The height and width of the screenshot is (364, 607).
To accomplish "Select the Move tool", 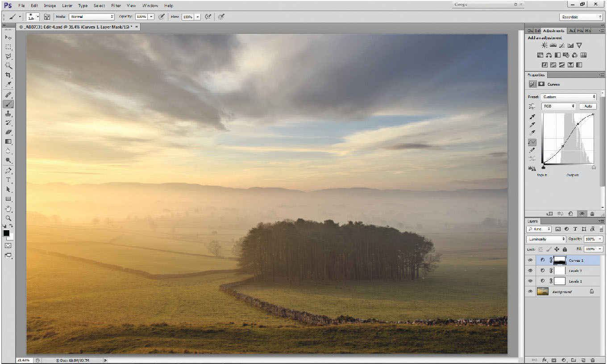I will (8, 37).
